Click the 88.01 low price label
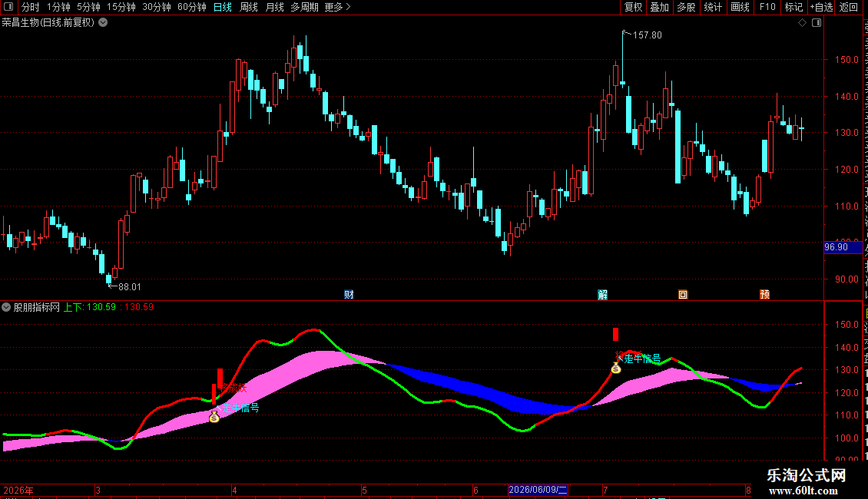868x499 pixels. pyautogui.click(x=130, y=286)
